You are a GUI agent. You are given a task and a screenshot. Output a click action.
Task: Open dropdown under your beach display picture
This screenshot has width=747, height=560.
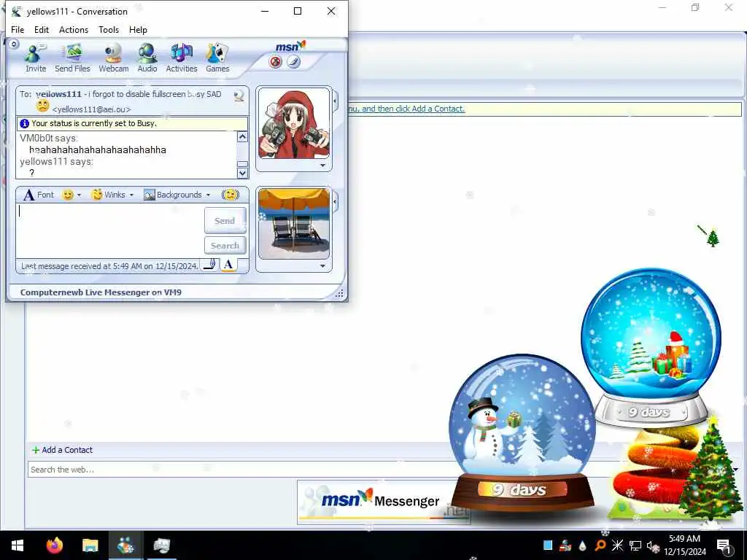pyautogui.click(x=323, y=266)
